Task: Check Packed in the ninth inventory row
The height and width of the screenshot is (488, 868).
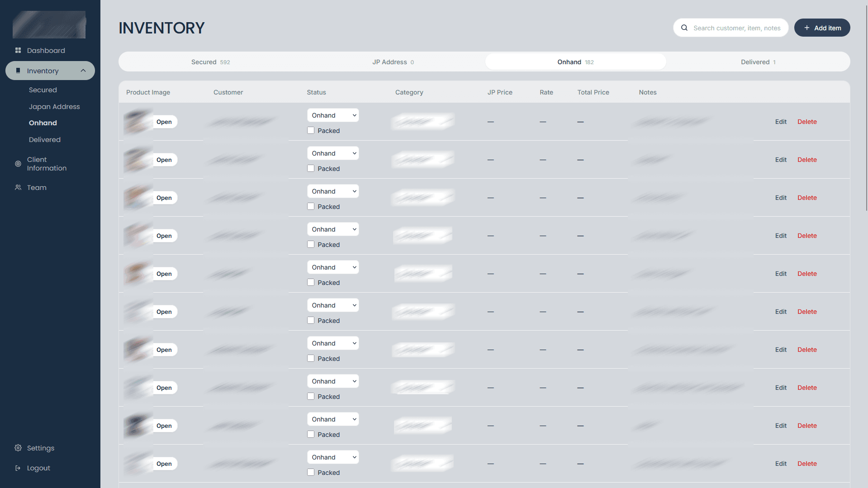Action: [311, 434]
